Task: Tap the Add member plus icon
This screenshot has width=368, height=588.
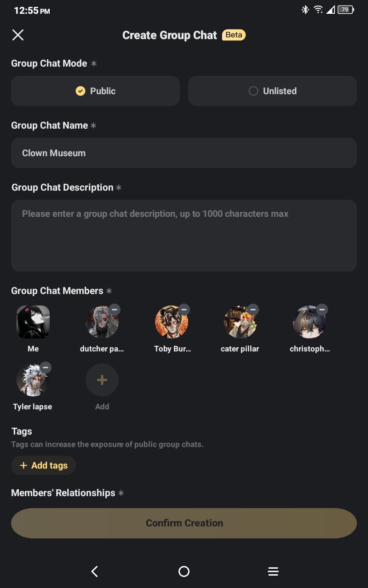Action: (x=102, y=380)
